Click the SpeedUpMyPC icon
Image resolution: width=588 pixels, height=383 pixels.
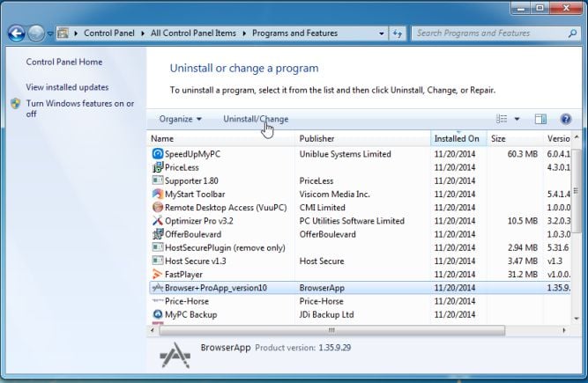pos(158,154)
